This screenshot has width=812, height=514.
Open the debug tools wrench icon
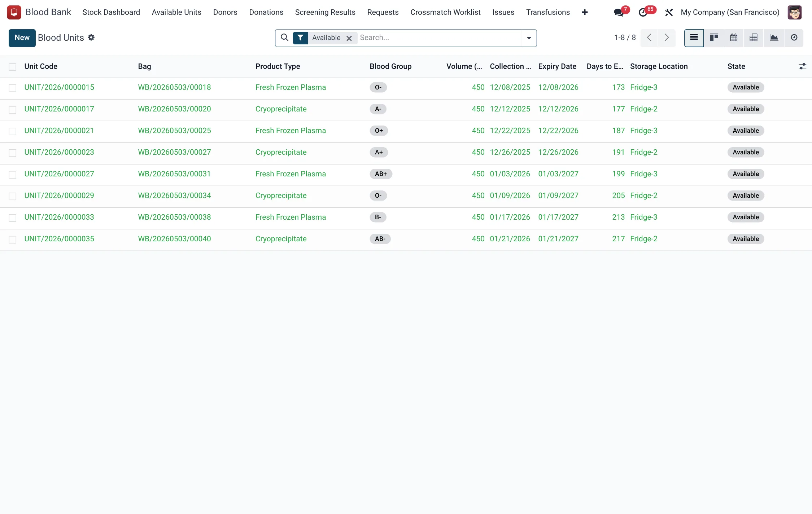[669, 13]
